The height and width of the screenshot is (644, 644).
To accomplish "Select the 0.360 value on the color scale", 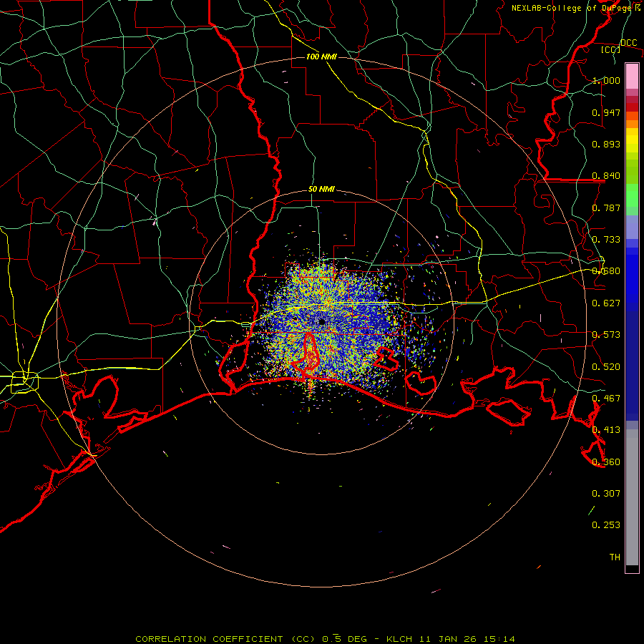I will (x=606, y=462).
